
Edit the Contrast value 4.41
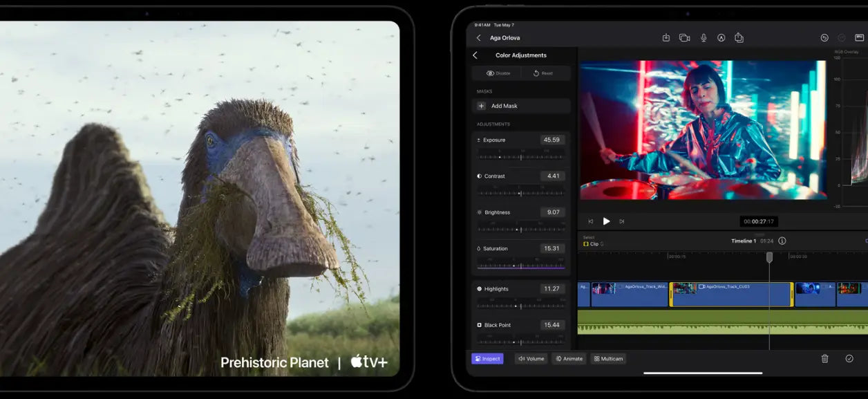[x=552, y=176]
